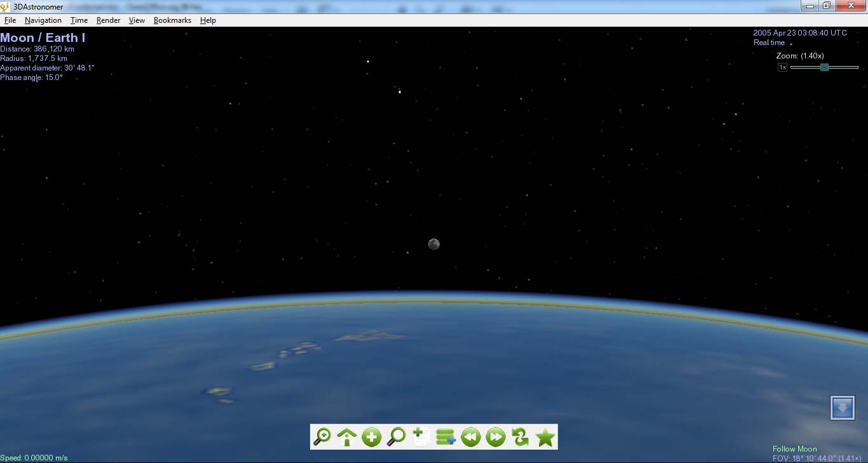Click the plain magnifying glass icon
This screenshot has width=868, height=463.
click(397, 437)
